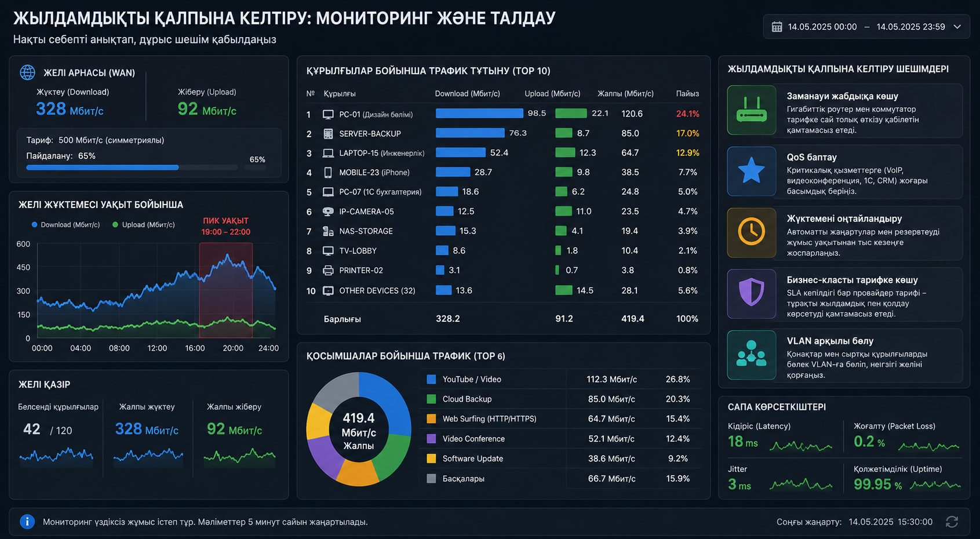Toggle the Download (Мбит/с) series in the chart legend
Image resolution: width=980 pixels, height=539 pixels.
(66, 225)
